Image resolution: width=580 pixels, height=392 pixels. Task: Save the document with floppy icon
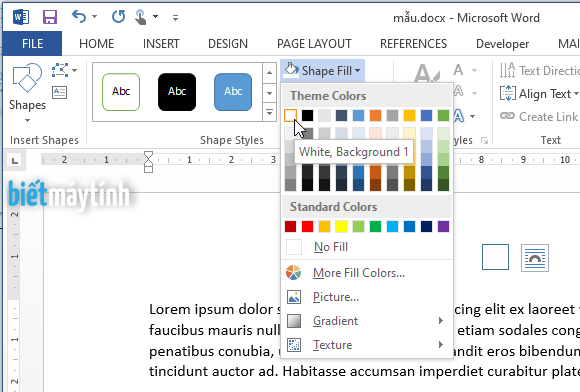pyautogui.click(x=50, y=17)
